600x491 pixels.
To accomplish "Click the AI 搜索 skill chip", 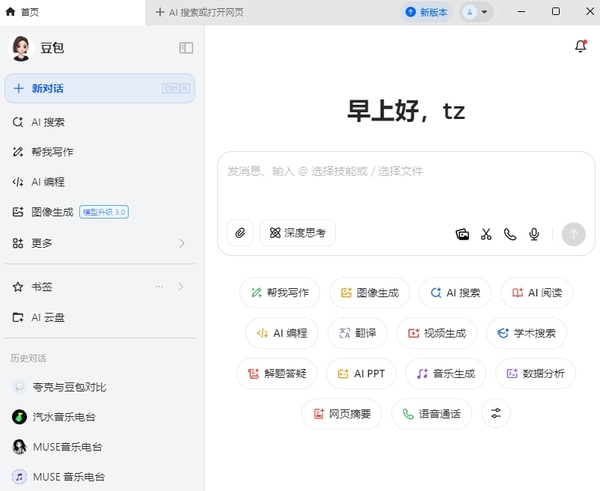I will tap(455, 293).
